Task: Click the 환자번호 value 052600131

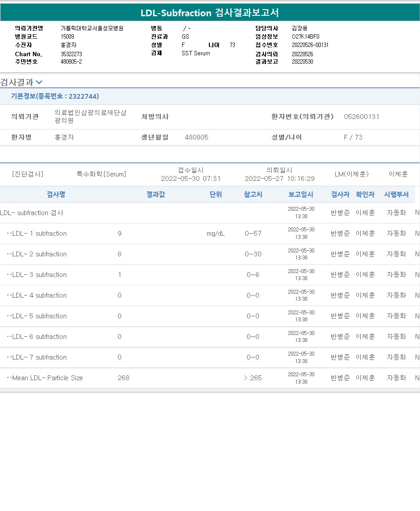Action: pyautogui.click(x=362, y=117)
